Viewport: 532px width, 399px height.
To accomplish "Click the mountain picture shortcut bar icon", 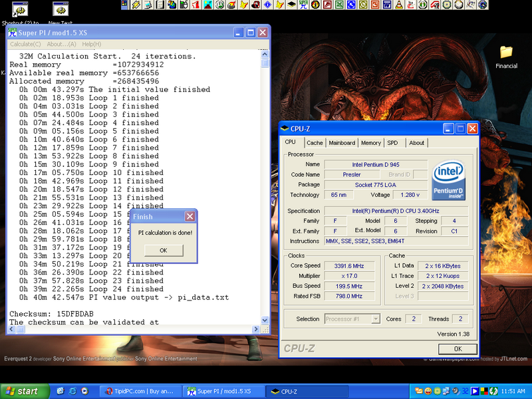I will [207, 5].
